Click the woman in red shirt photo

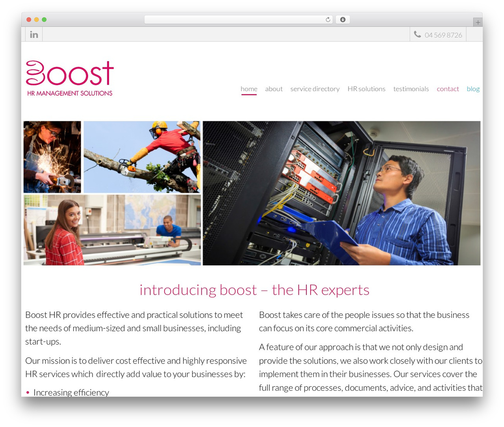(x=112, y=230)
